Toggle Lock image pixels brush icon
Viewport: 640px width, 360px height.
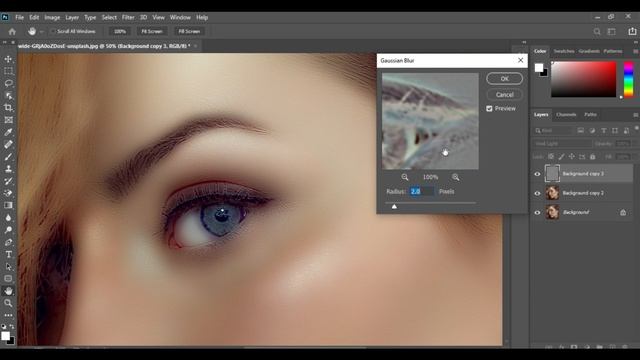pos(562,157)
